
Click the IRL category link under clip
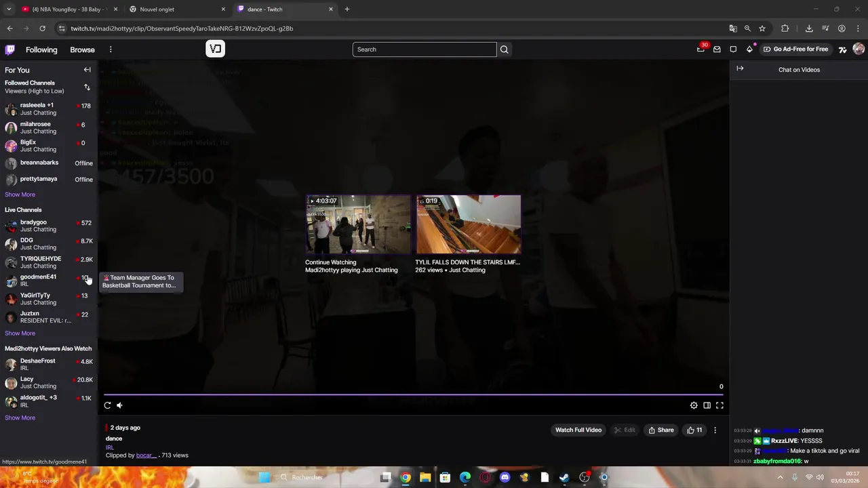click(110, 447)
